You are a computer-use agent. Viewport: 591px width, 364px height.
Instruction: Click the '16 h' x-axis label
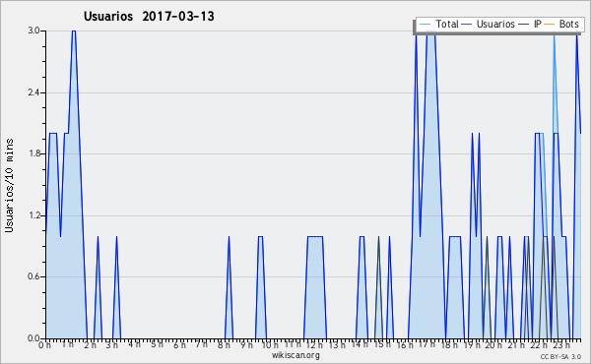click(x=405, y=345)
